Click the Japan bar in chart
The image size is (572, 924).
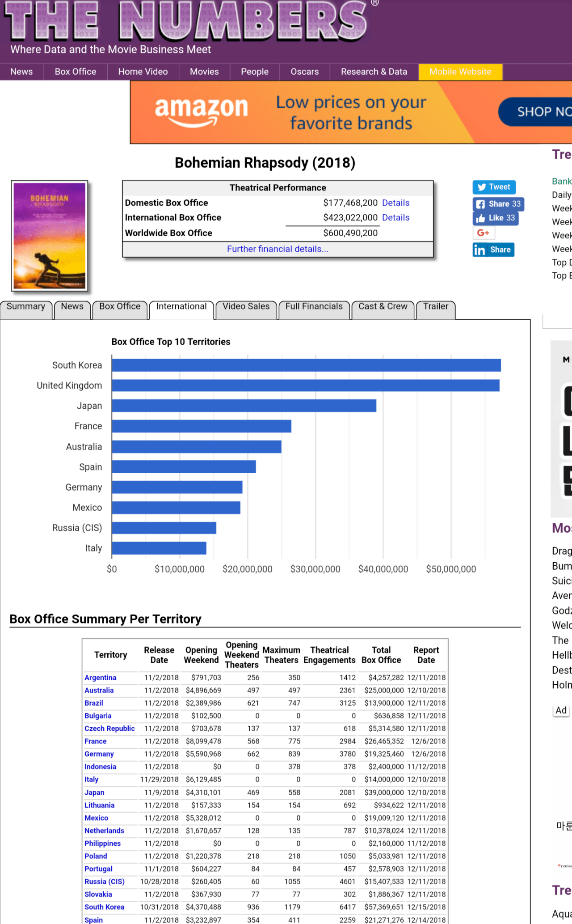(x=244, y=406)
